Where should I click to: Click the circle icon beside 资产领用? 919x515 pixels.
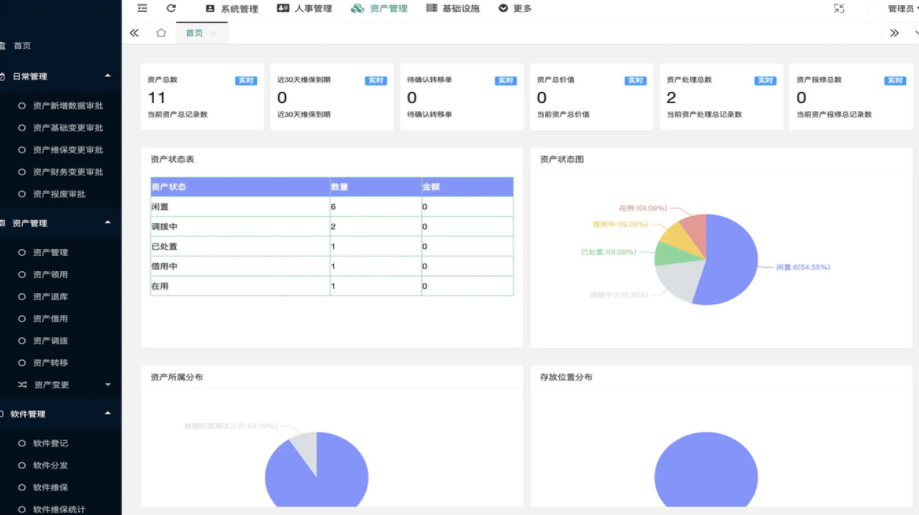point(22,274)
